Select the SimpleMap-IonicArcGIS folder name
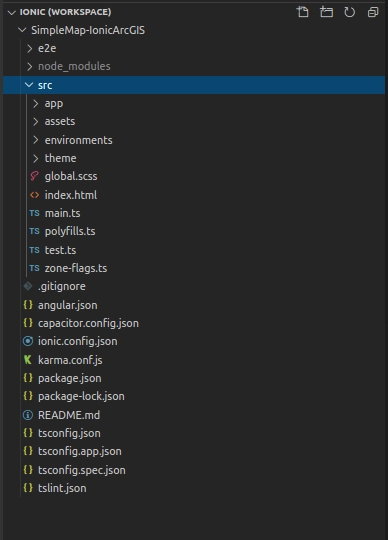388x540 pixels. (88, 30)
